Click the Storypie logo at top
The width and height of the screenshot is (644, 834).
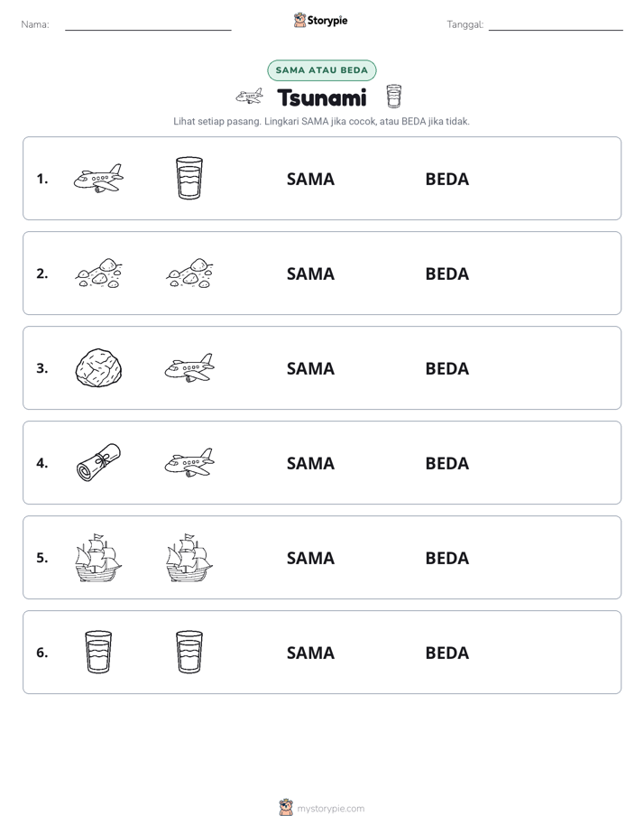320,20
